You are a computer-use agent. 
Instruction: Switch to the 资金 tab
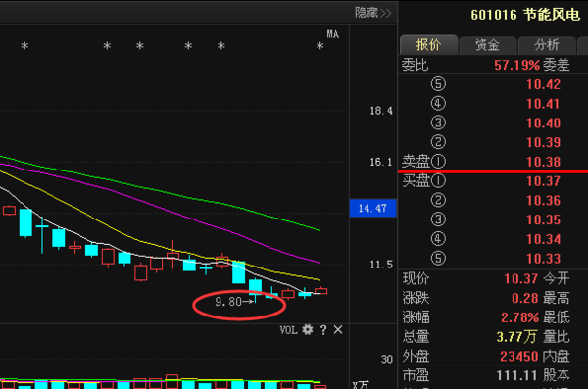tap(487, 45)
